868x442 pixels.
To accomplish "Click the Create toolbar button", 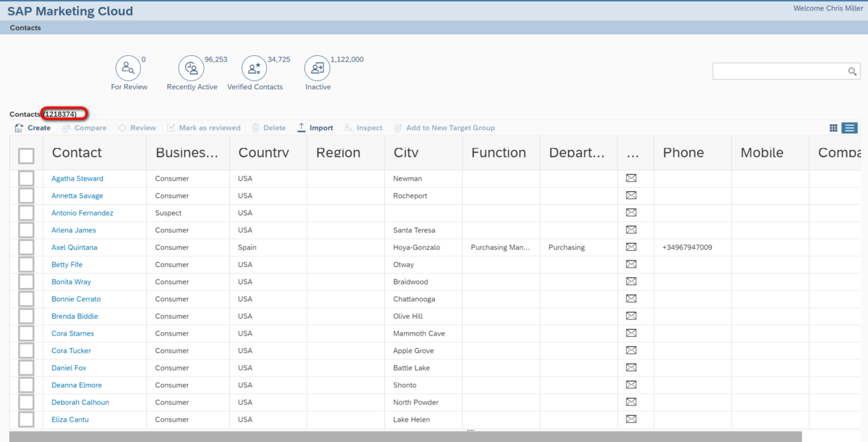I will tap(32, 128).
